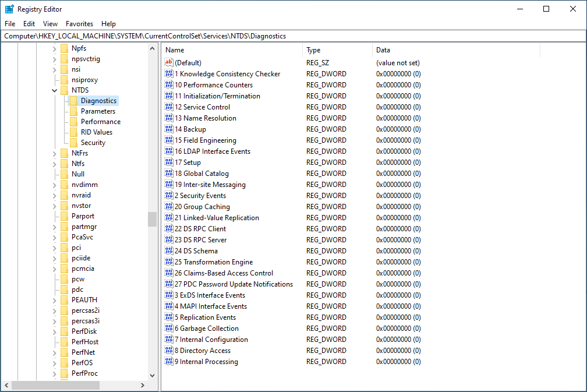Click the registry path address bar
The image size is (587, 392).
[291, 36]
